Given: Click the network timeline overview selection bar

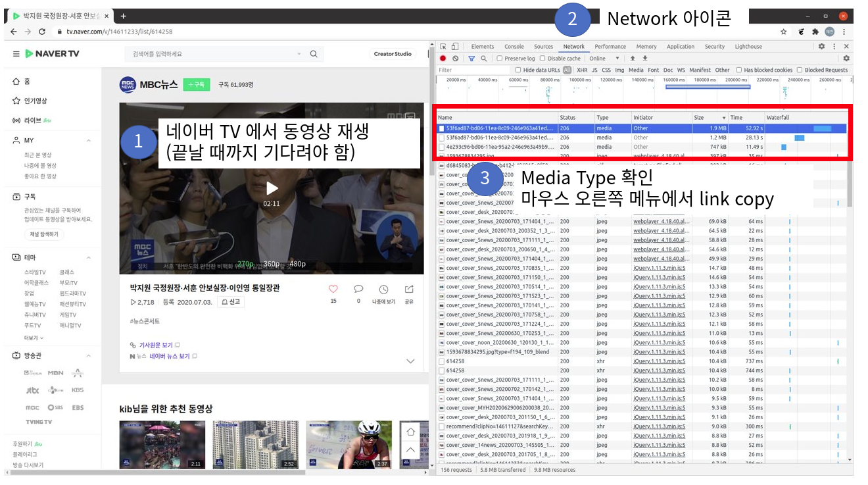Looking at the screenshot, I should click(x=708, y=87).
